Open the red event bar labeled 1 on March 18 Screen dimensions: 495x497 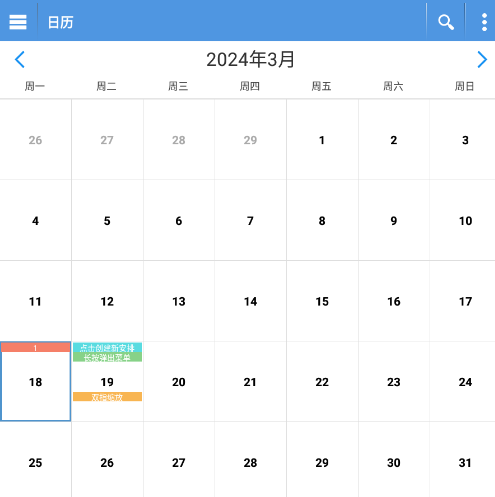(x=36, y=348)
